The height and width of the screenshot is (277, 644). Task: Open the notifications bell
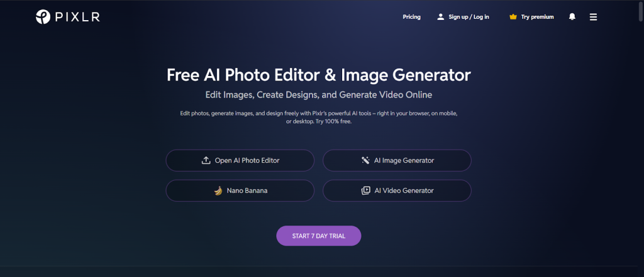(x=572, y=17)
